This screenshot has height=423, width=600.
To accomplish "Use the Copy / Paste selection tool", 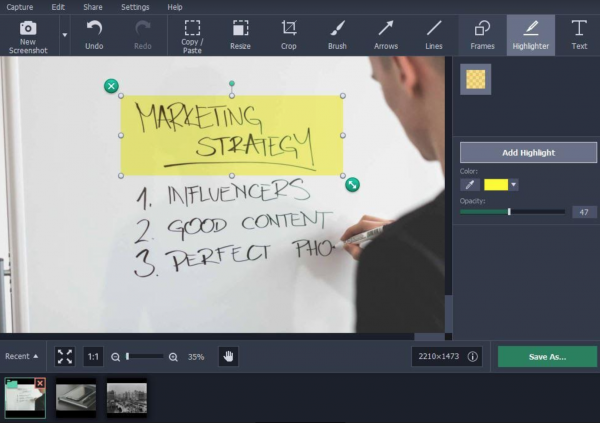I will pos(192,34).
